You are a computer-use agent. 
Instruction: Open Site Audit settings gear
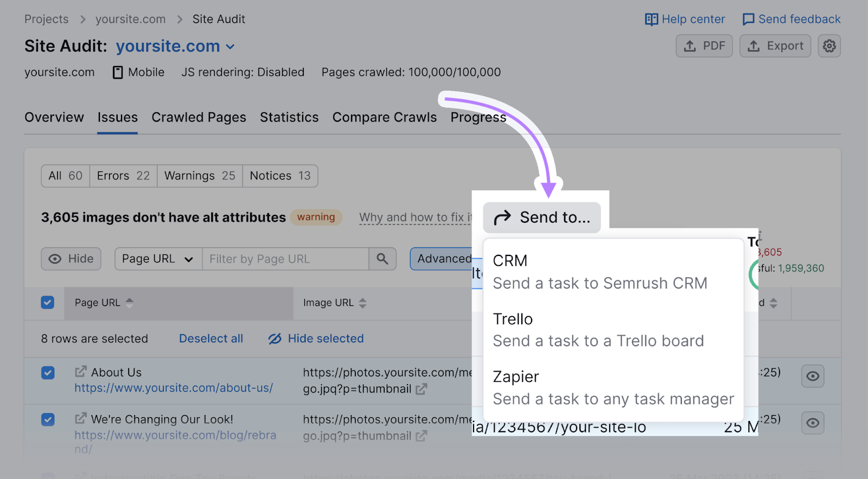pos(829,46)
